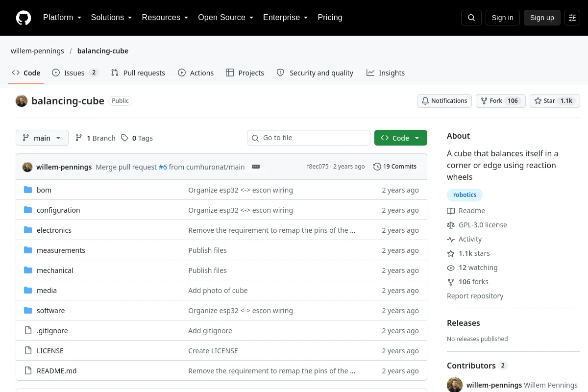Open the Contributors heading link

tap(477, 366)
